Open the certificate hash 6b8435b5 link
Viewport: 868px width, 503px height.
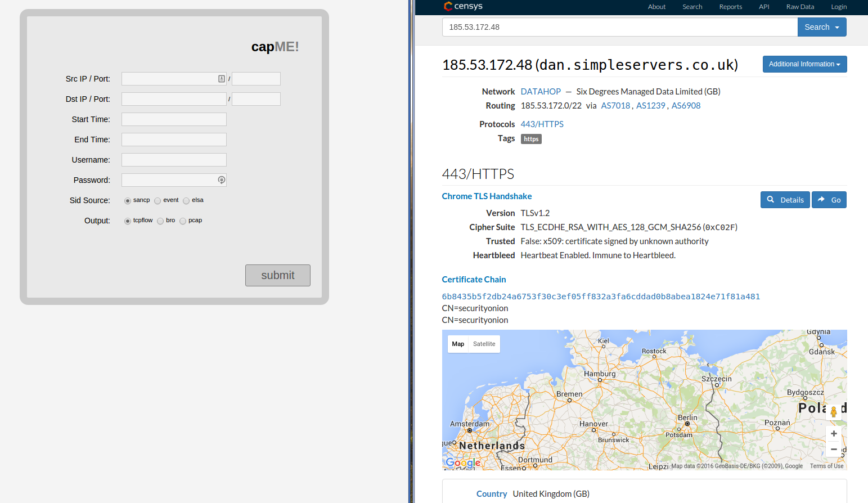click(601, 297)
